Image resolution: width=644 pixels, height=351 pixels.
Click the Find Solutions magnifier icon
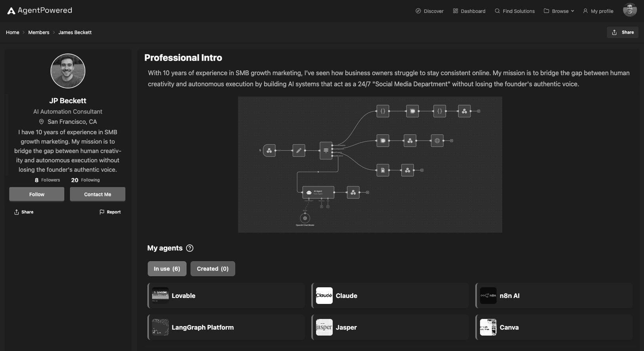coord(497,11)
